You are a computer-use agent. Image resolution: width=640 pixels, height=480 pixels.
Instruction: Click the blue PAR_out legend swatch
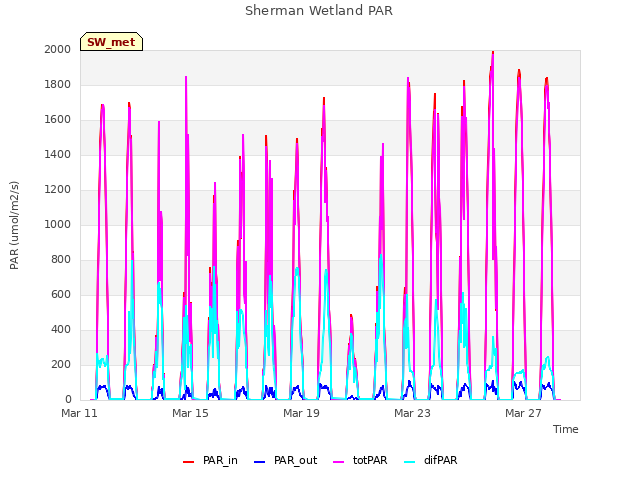pyautogui.click(x=259, y=462)
